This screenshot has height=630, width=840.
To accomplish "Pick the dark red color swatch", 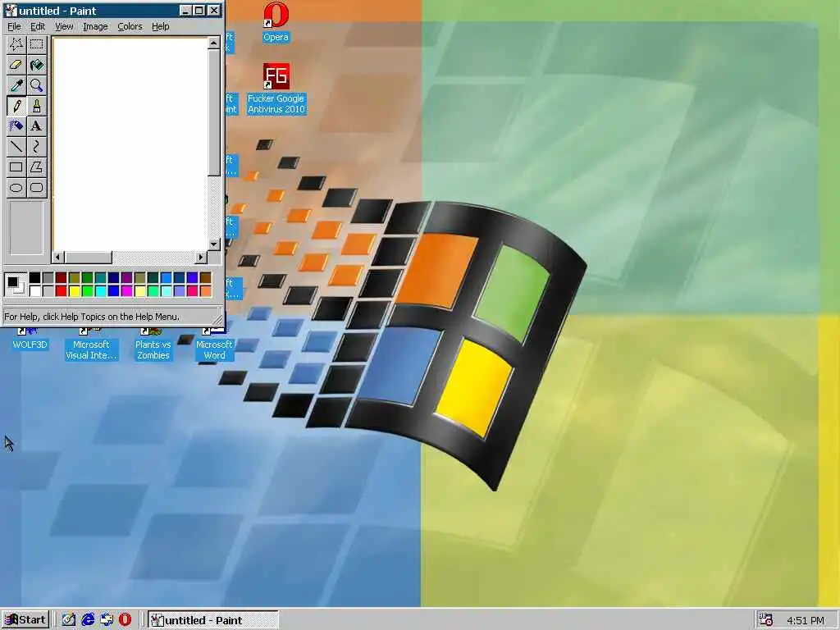I will (x=61, y=277).
